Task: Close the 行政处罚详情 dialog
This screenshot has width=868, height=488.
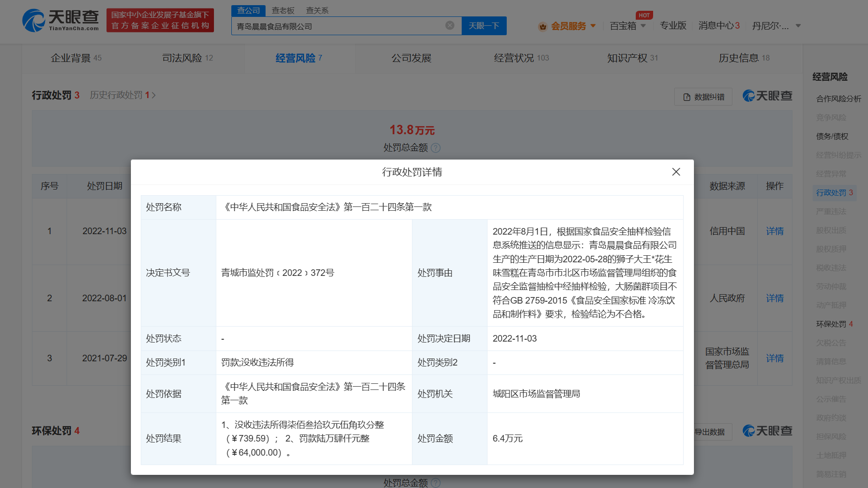Action: click(x=676, y=172)
